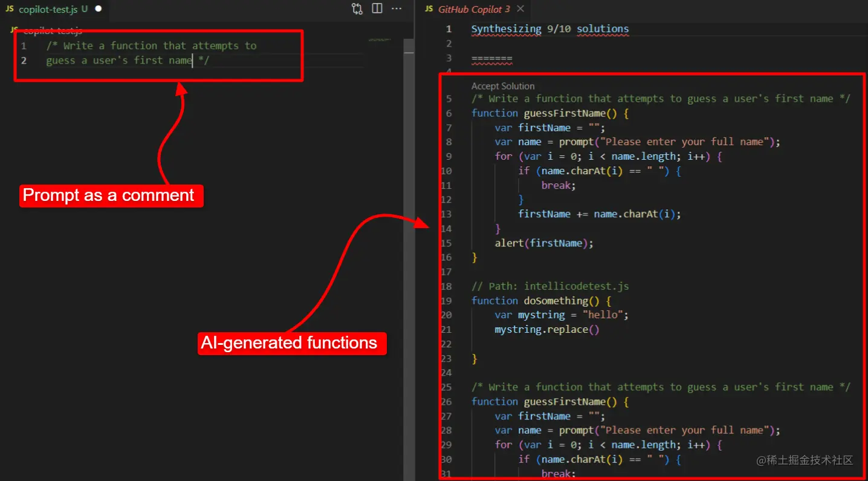The width and height of the screenshot is (868, 481).
Task: Click the comment on line 25 of Copilot panel
Action: click(661, 387)
